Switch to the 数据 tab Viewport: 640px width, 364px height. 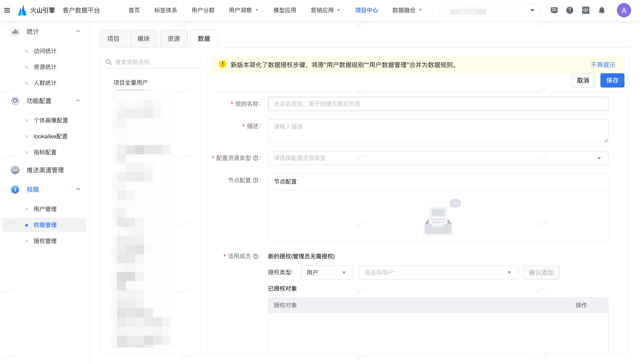point(204,38)
